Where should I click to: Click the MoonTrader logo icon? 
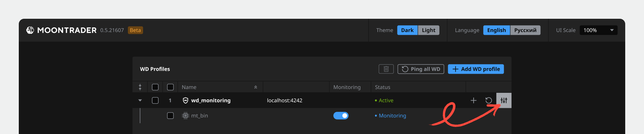click(30, 30)
